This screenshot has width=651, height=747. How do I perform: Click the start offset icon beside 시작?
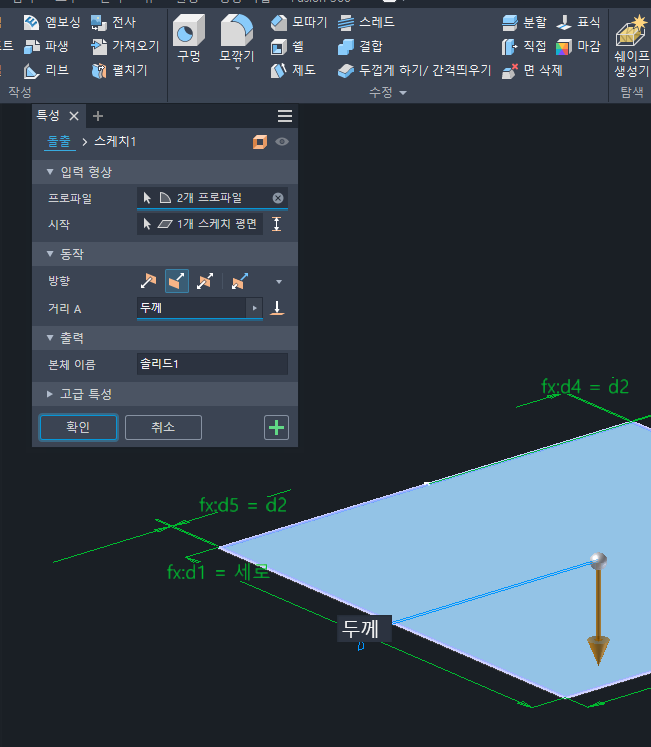point(276,224)
